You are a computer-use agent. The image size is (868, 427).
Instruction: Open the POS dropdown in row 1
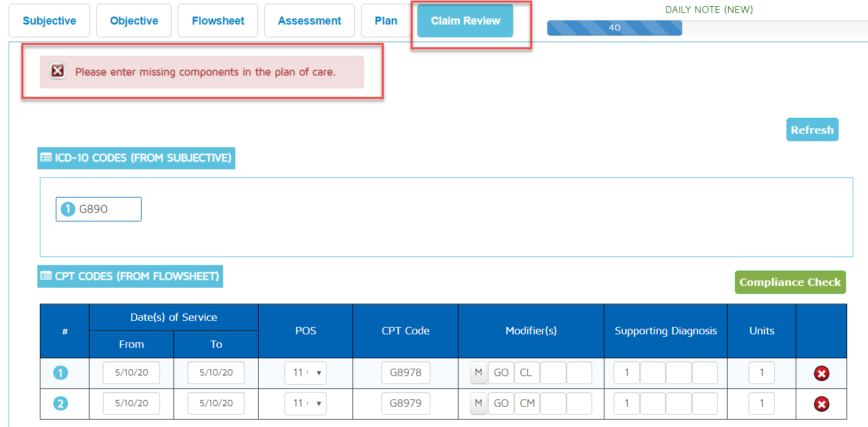point(305,373)
